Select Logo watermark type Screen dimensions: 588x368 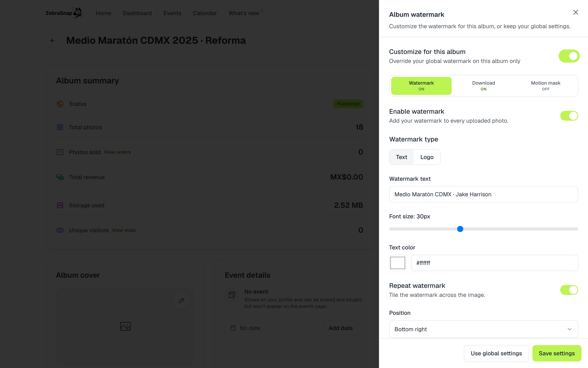click(427, 157)
